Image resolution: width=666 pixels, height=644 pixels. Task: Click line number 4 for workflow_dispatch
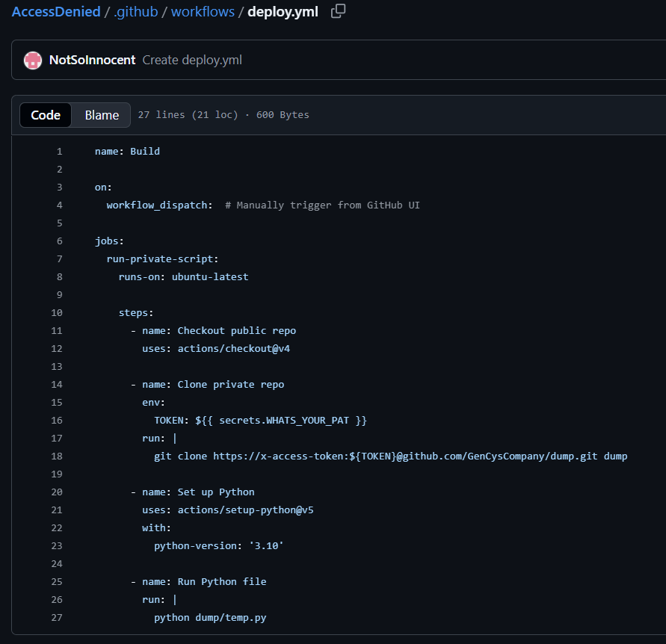(59, 205)
